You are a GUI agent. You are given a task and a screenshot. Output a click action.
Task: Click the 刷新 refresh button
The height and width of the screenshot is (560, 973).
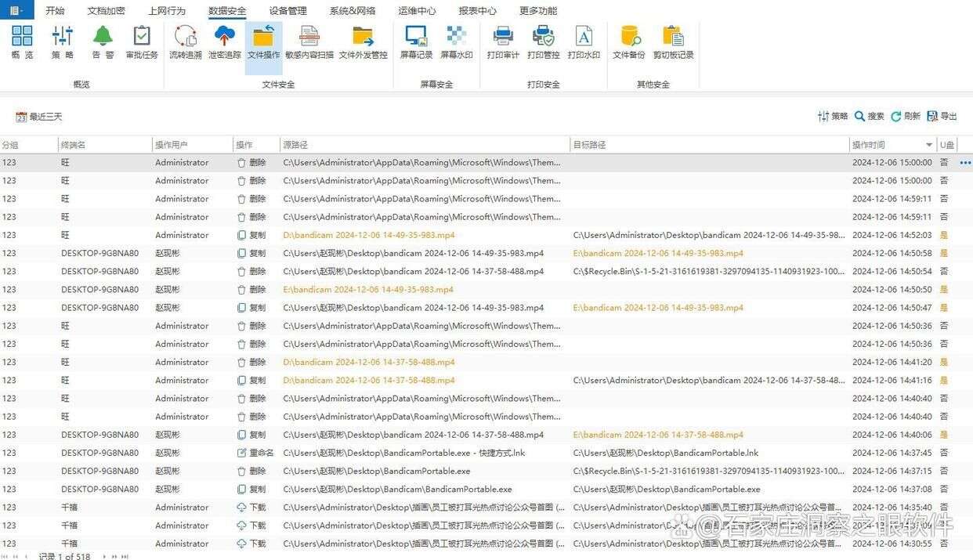coord(906,116)
